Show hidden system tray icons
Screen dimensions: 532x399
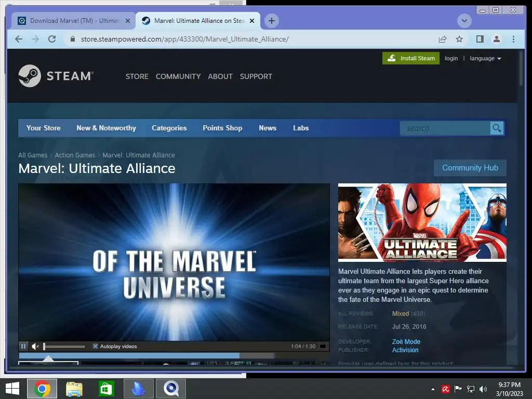tap(433, 389)
